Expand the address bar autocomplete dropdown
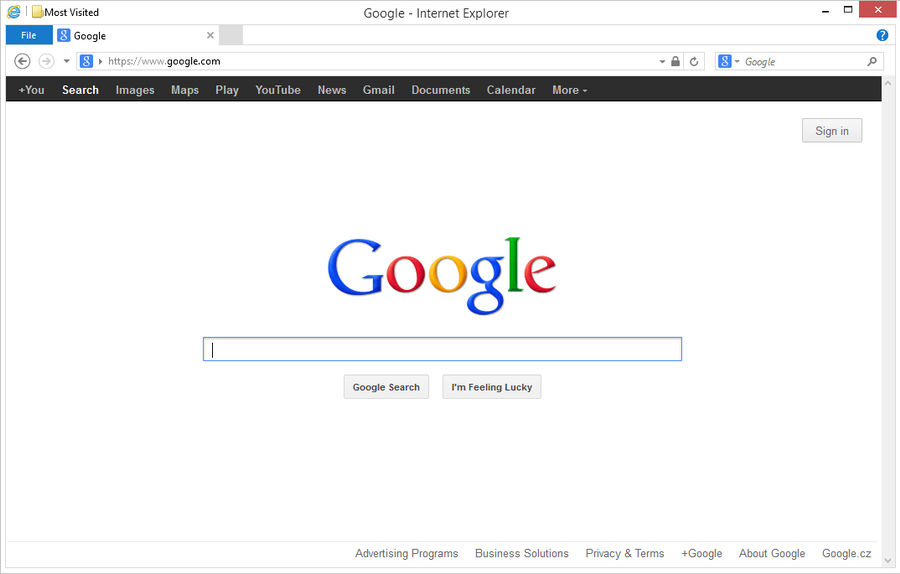This screenshot has height=574, width=900. [662, 61]
